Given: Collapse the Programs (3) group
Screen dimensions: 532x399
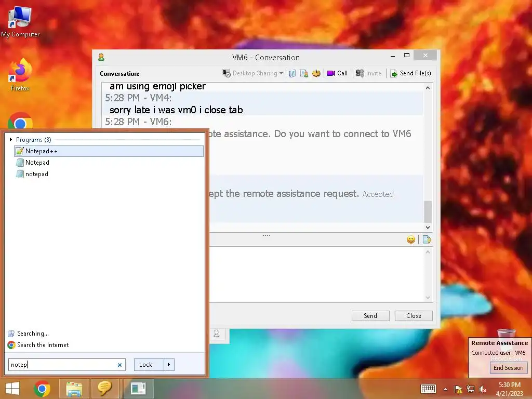Looking at the screenshot, I should coord(11,139).
